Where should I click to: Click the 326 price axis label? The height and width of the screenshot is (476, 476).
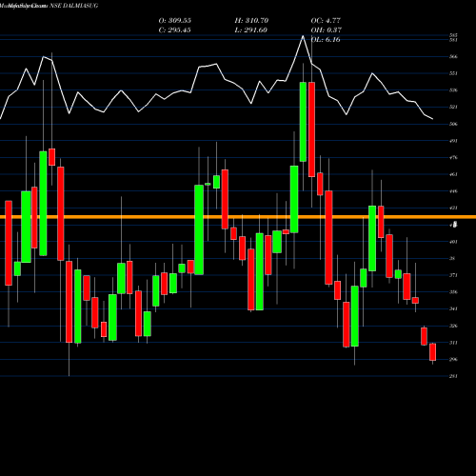tap(453, 326)
